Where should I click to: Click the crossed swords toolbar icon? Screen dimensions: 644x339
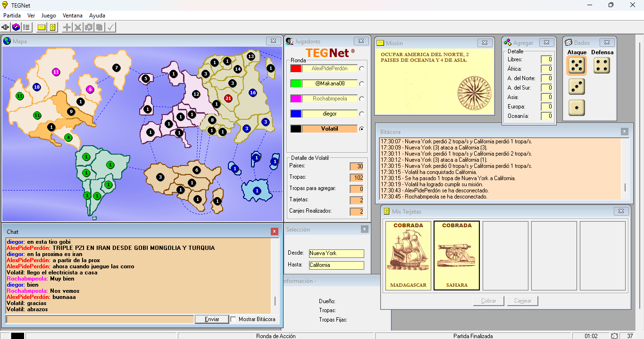pyautogui.click(x=78, y=27)
